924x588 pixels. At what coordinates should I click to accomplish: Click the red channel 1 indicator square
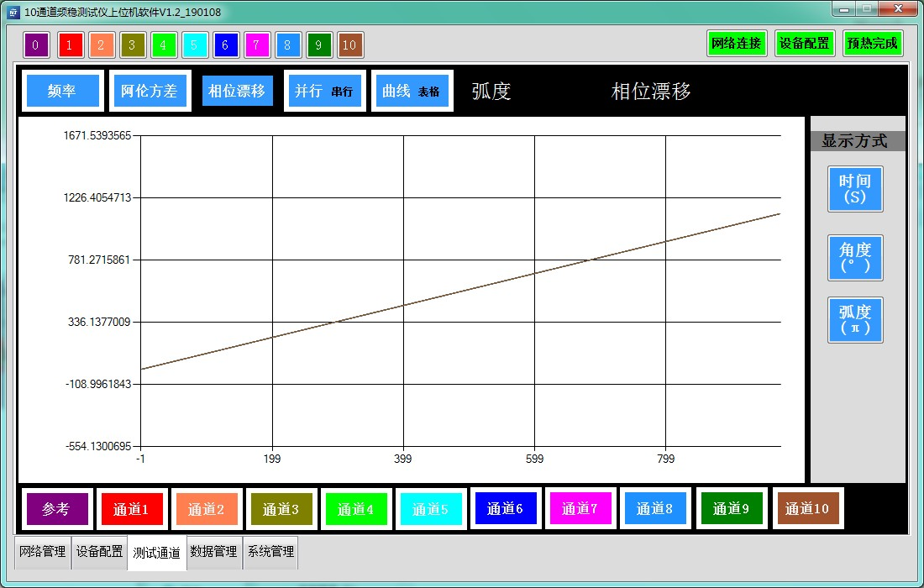coord(70,45)
